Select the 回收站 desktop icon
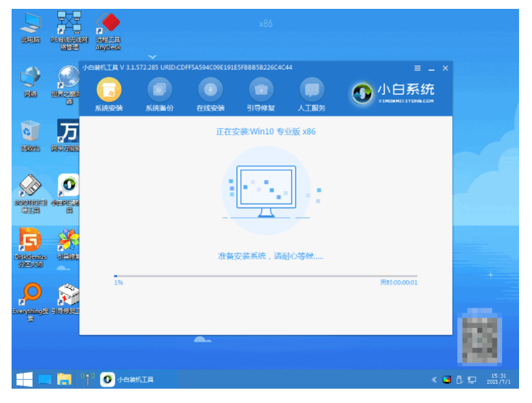 31,136
